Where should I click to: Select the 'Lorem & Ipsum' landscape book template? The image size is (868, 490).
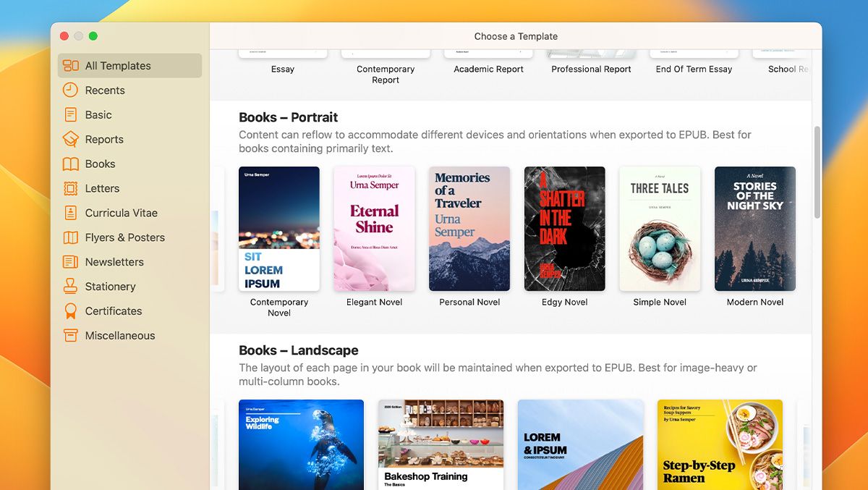[x=581, y=444]
